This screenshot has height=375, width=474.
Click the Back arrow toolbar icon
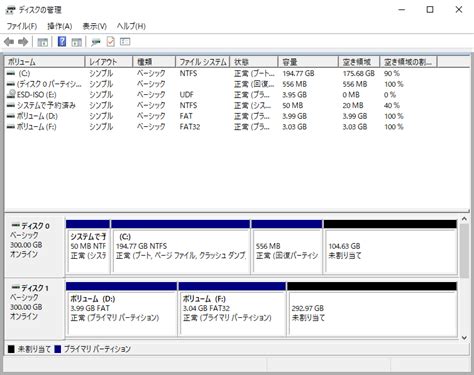coord(9,42)
